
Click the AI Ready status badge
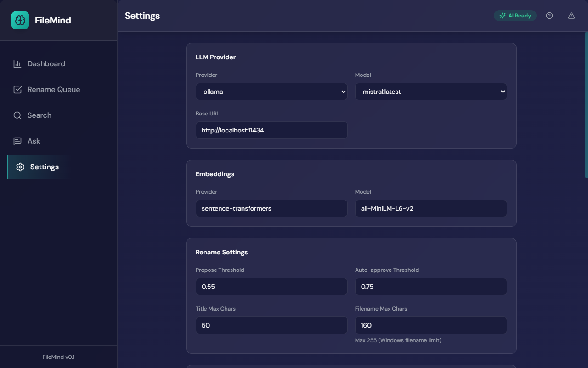point(515,15)
